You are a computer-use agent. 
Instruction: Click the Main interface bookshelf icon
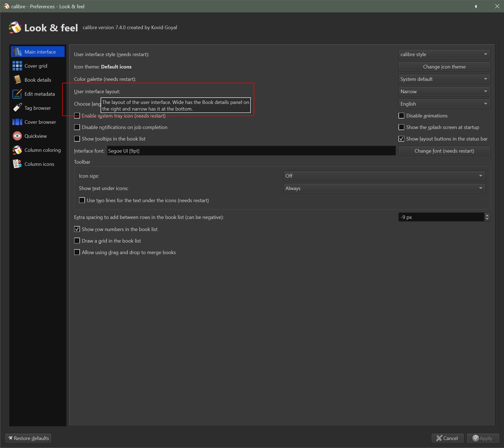coord(17,52)
